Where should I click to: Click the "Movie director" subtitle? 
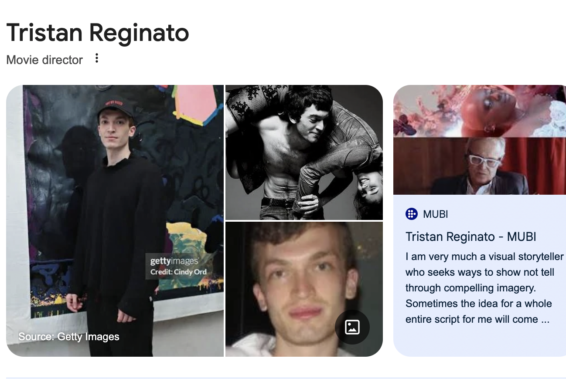(x=44, y=60)
